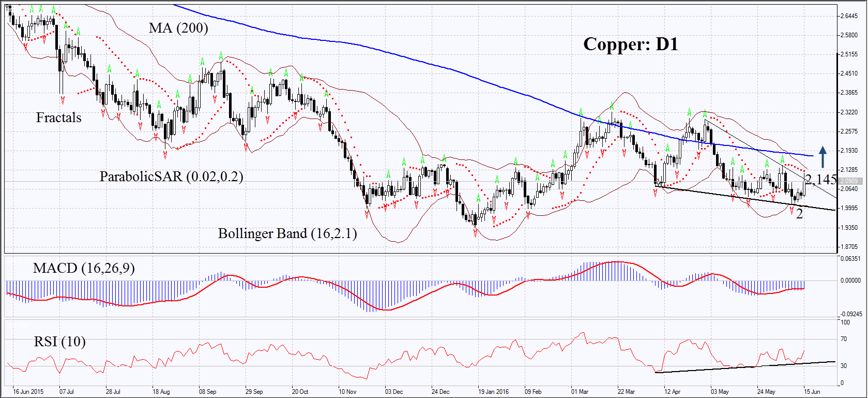Screen dimensions: 868x398
Task: Select the "MA (200)" indicator label
Action: coord(178,28)
